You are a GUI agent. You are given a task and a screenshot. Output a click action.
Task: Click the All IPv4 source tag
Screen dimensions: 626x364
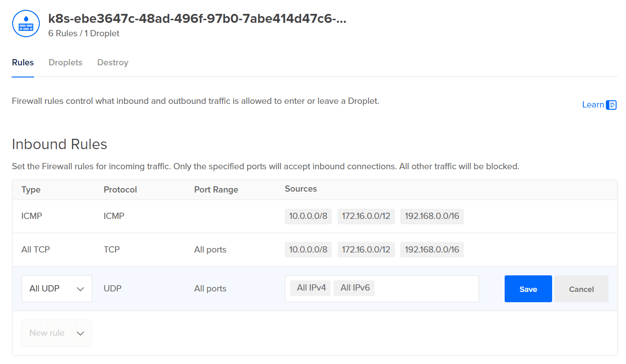[x=311, y=288]
